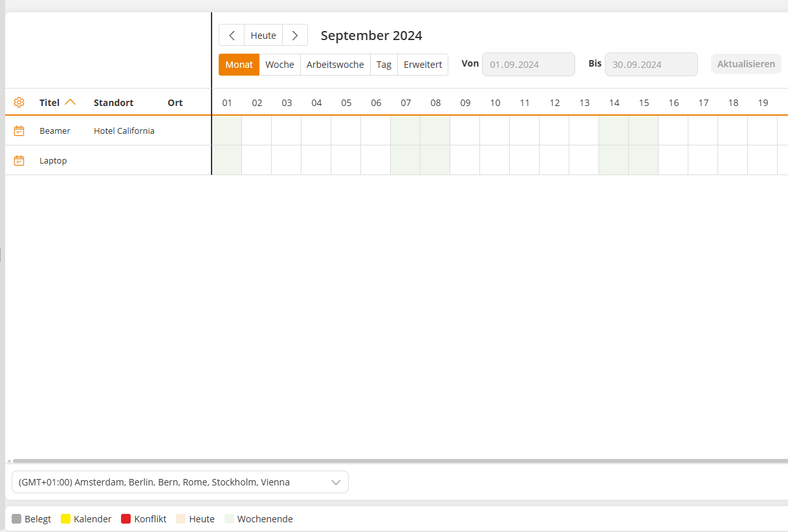Click the red Konflikt legend swatch
This screenshot has width=788, height=532.
pyautogui.click(x=126, y=519)
